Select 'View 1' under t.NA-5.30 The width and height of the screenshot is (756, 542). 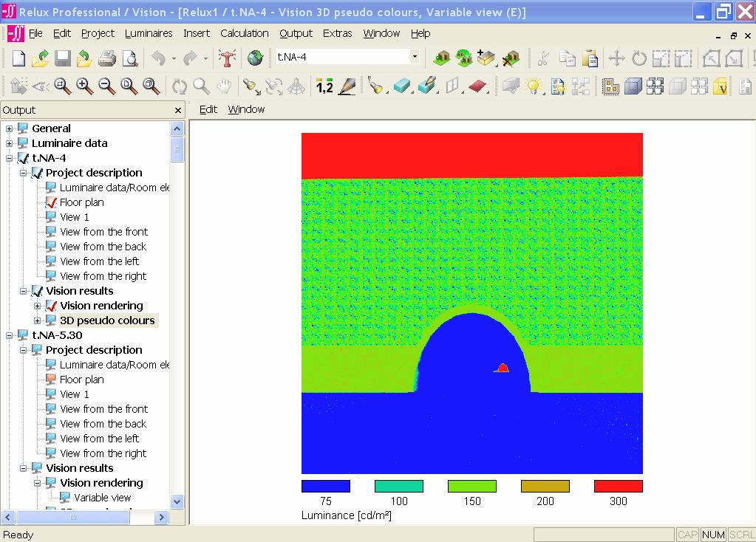click(74, 394)
